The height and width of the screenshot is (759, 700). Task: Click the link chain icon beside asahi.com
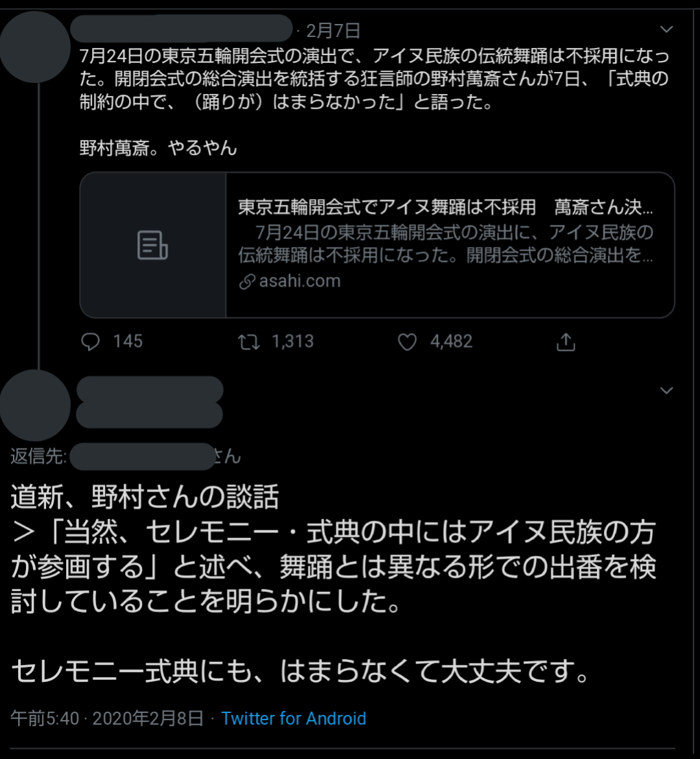(x=247, y=281)
